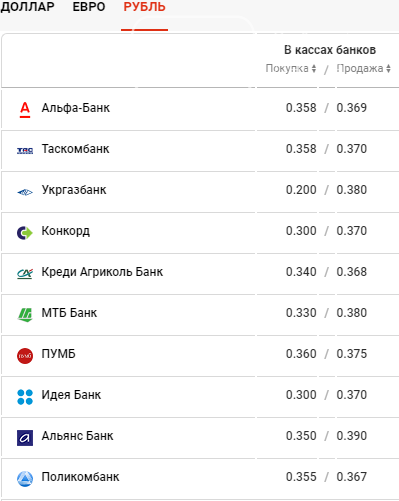Click the Идея Банк blue dots logo

click(25, 397)
